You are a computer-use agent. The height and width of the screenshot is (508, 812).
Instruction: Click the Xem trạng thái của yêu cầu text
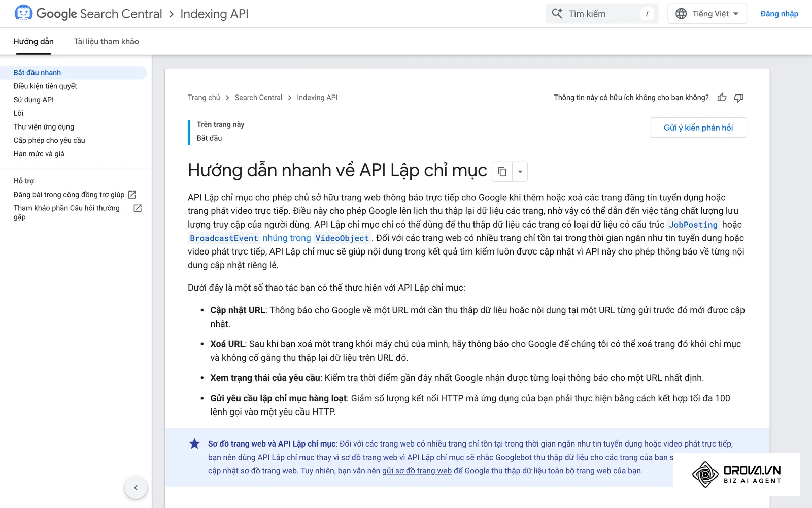[265, 378]
